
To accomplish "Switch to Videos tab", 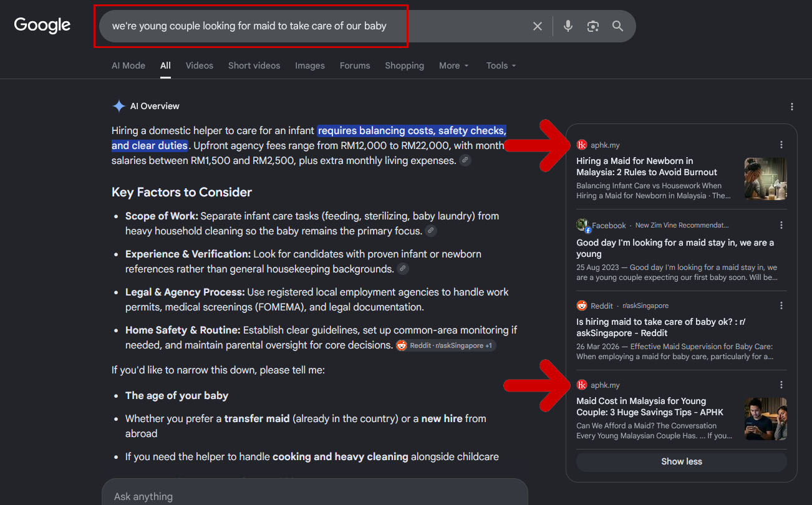I will (x=200, y=65).
